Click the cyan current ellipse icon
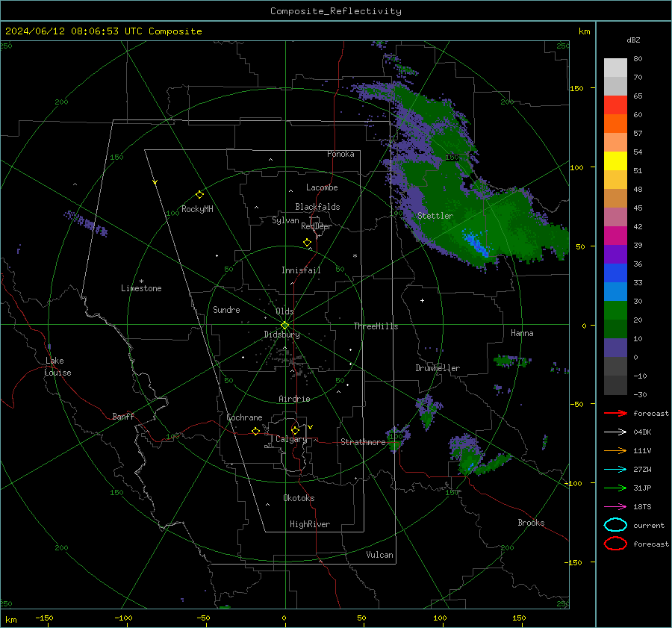This screenshot has height=628, width=672. click(615, 525)
